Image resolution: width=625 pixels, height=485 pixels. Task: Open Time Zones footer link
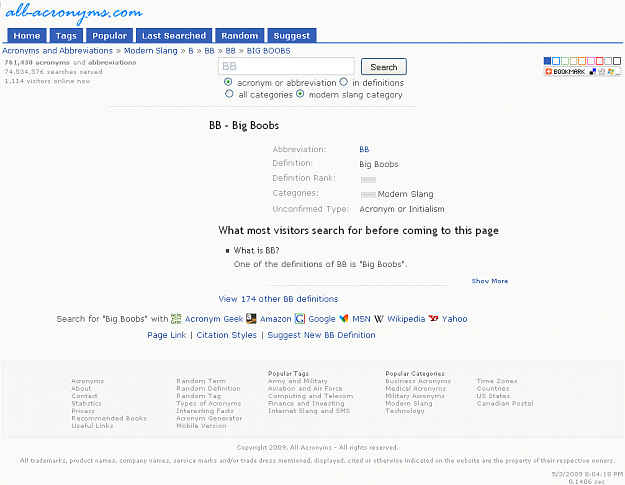coord(497,381)
